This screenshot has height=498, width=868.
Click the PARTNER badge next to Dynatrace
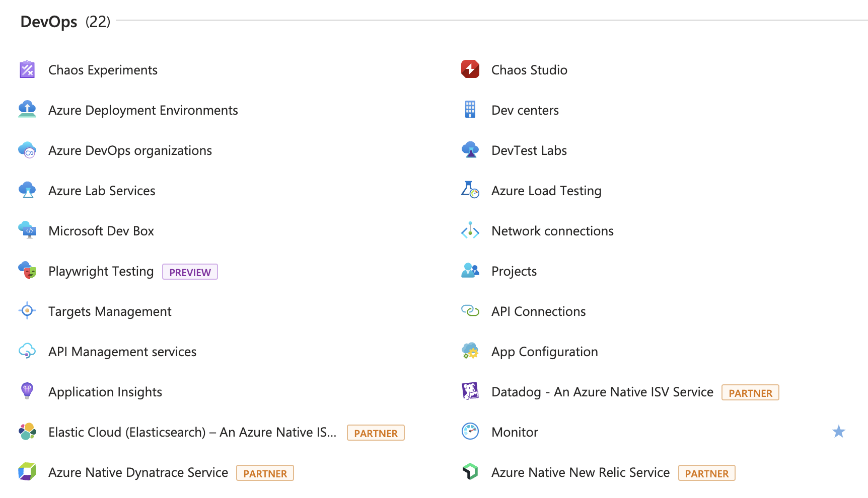click(x=265, y=473)
